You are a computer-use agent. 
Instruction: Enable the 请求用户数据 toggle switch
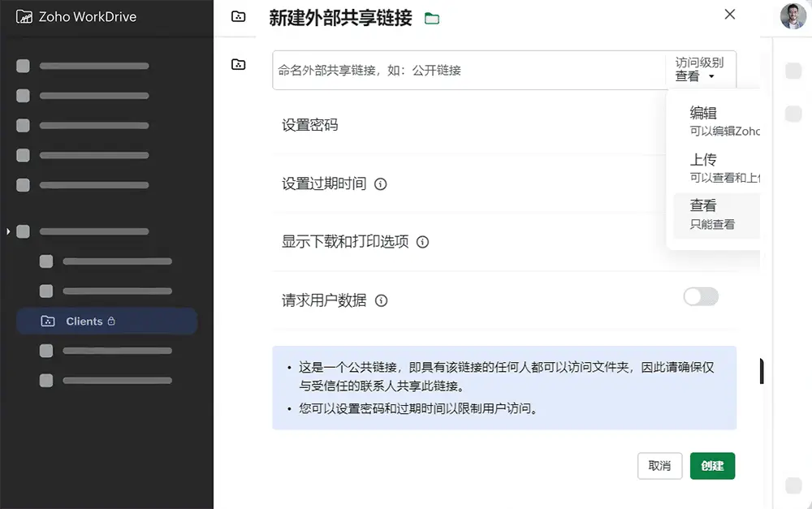coord(700,297)
